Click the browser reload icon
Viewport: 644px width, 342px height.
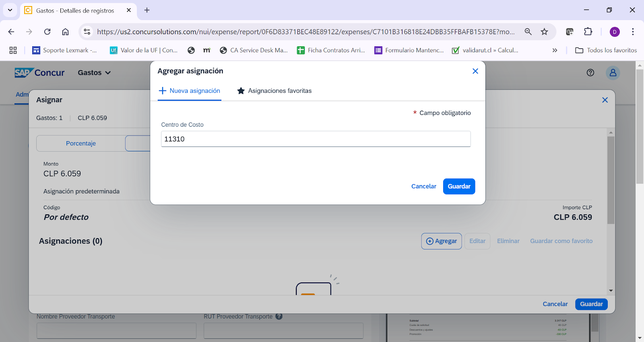[47, 32]
